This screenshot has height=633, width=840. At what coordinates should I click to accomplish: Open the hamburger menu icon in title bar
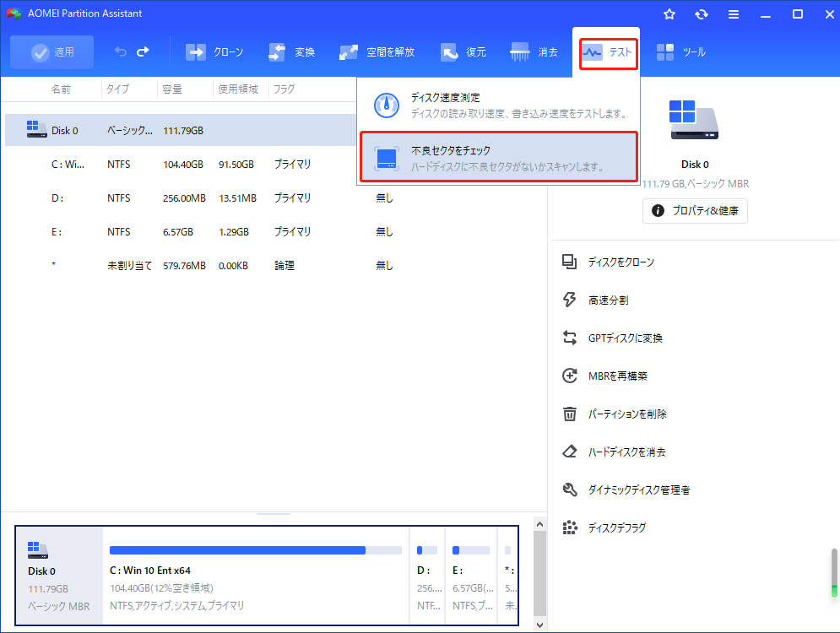coord(734,14)
